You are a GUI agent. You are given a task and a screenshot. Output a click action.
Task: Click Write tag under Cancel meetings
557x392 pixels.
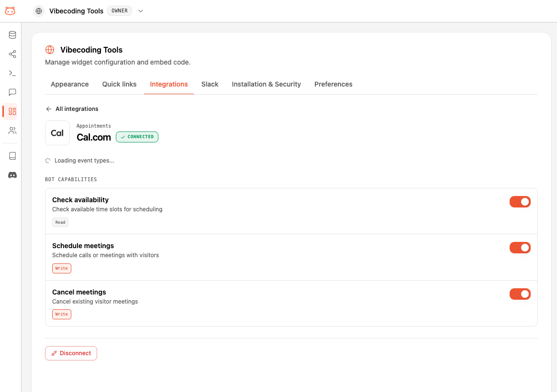click(61, 314)
